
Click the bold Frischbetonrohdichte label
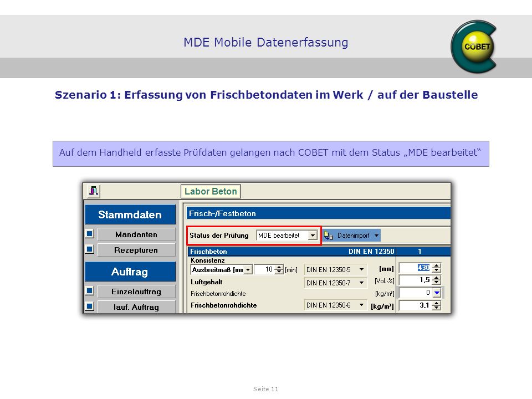(x=223, y=305)
